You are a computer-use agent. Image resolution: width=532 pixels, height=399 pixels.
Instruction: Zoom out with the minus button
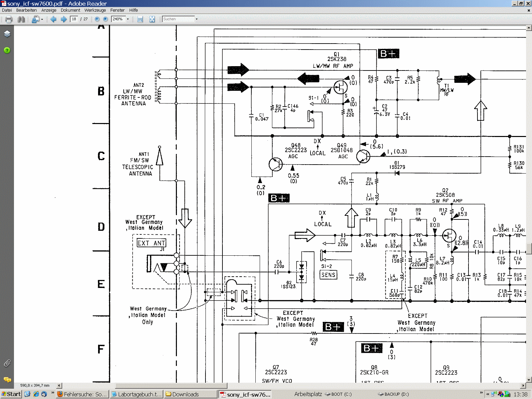[x=97, y=19]
